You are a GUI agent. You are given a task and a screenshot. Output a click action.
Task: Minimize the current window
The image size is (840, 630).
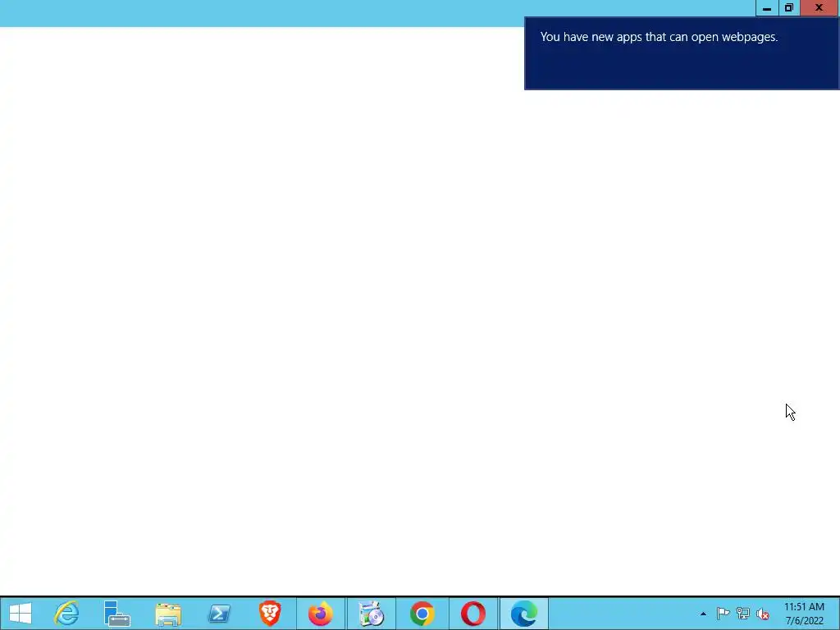[x=767, y=8]
